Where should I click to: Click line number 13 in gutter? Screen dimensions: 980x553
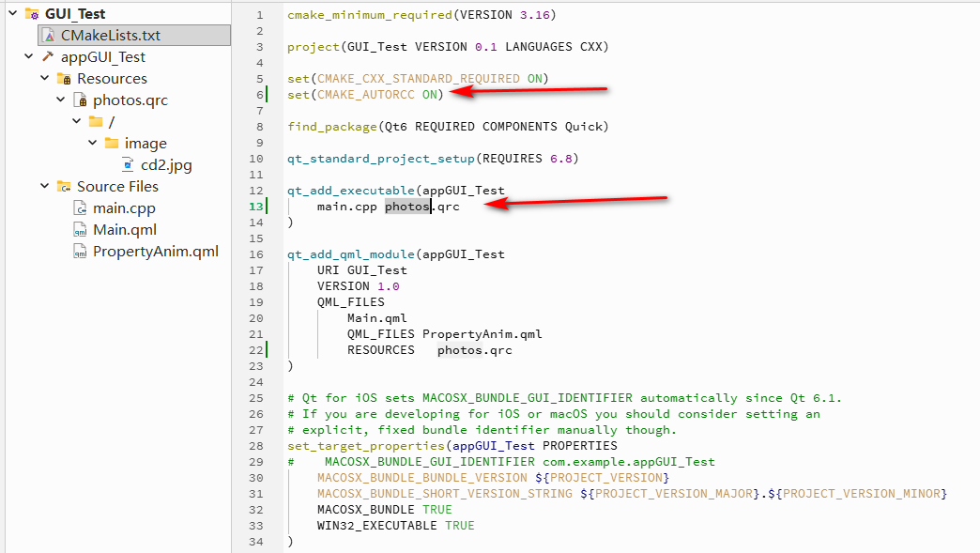point(255,207)
